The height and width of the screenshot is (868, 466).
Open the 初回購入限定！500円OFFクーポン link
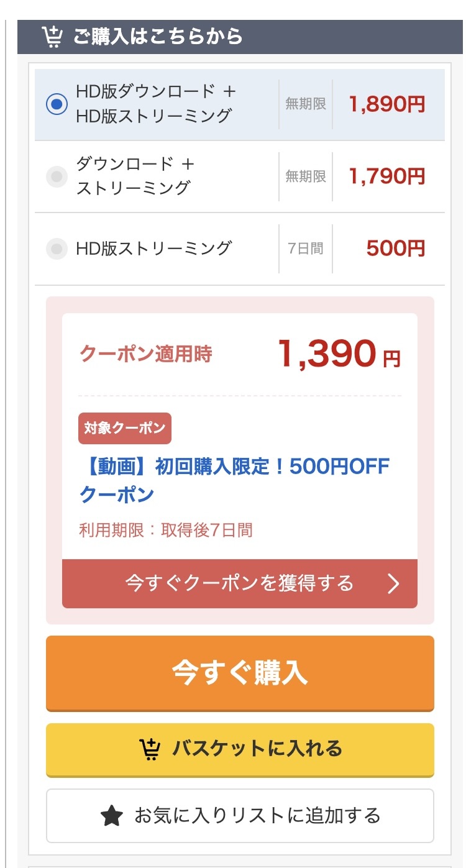pyautogui.click(x=234, y=480)
